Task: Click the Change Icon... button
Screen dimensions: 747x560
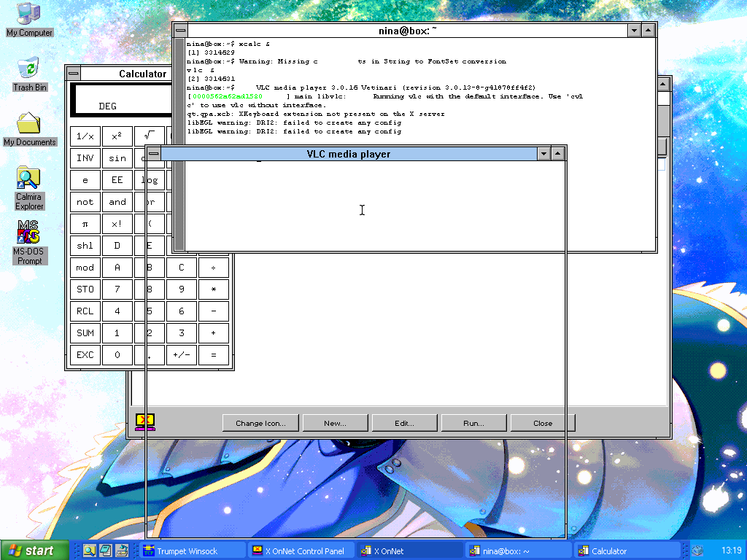Action: pos(261,423)
